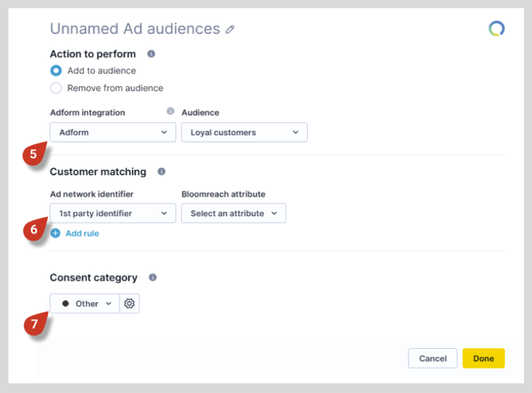
Task: Click the info icon beside Consent category
Action: coord(152,278)
